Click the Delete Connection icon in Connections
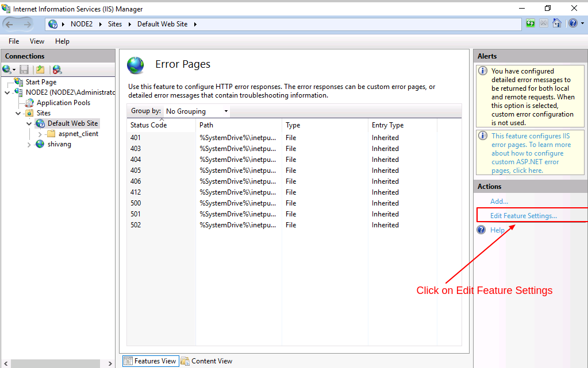The width and height of the screenshot is (588, 368). coord(57,69)
